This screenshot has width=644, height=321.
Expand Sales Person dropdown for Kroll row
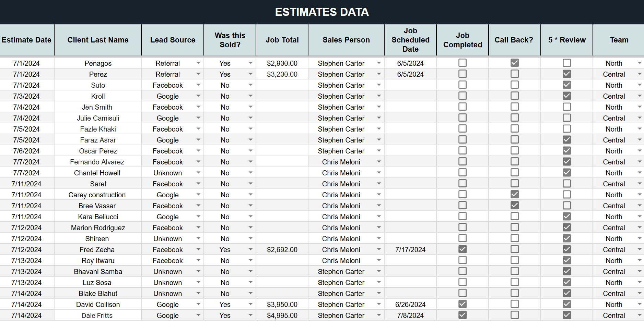click(379, 96)
